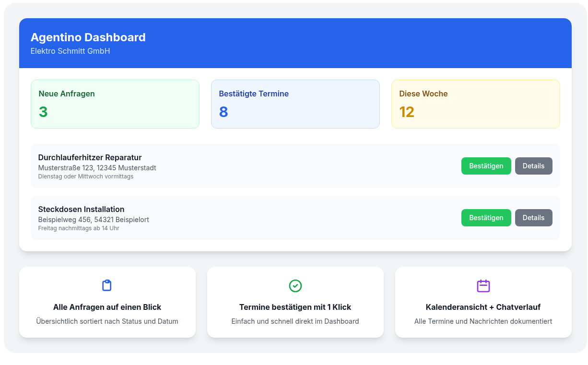
Task: Click the blue clipboard icon above 'Alle Anfragen auf einen Blick'
Action: pyautogui.click(x=107, y=285)
